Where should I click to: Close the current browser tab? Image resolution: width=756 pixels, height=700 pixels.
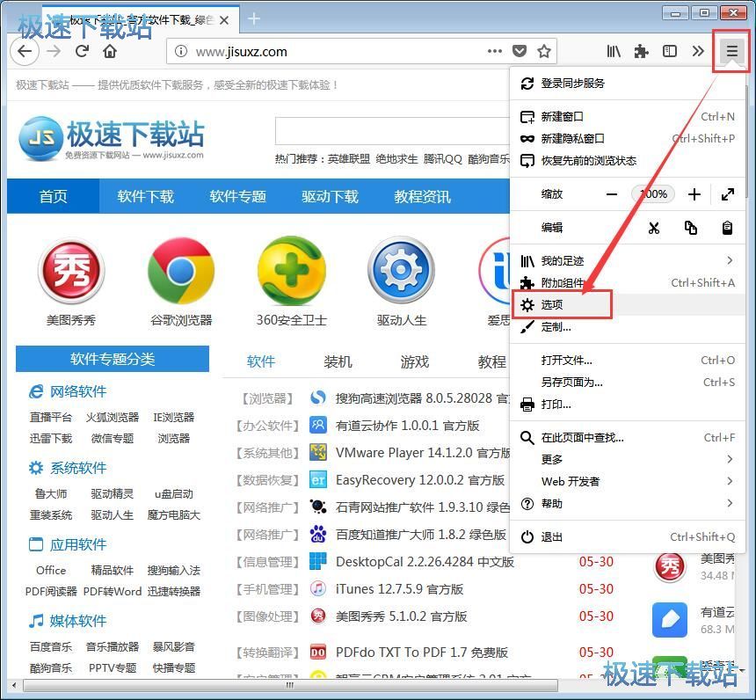click(223, 20)
